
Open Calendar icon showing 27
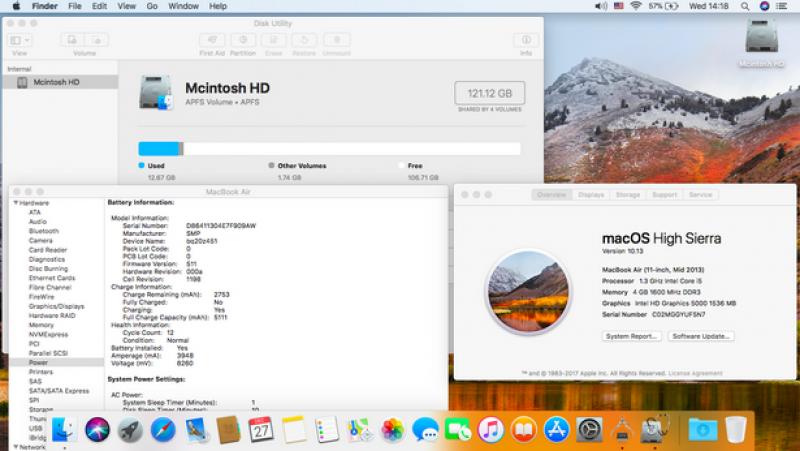pyautogui.click(x=261, y=430)
